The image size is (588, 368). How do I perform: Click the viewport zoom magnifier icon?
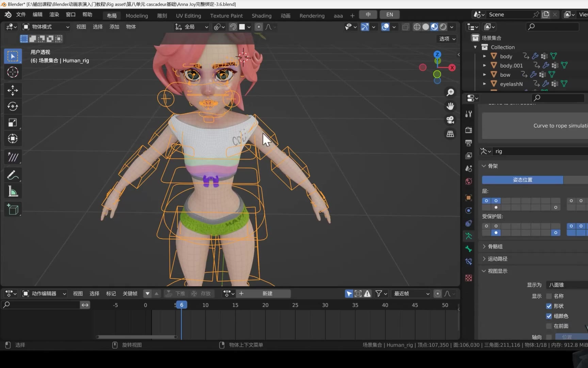[450, 92]
